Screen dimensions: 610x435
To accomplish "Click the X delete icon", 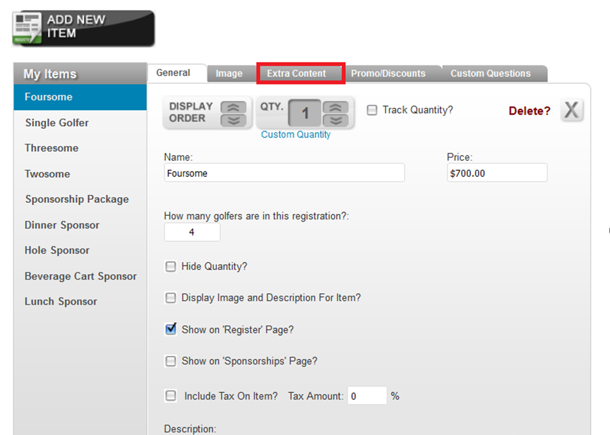I will 571,110.
